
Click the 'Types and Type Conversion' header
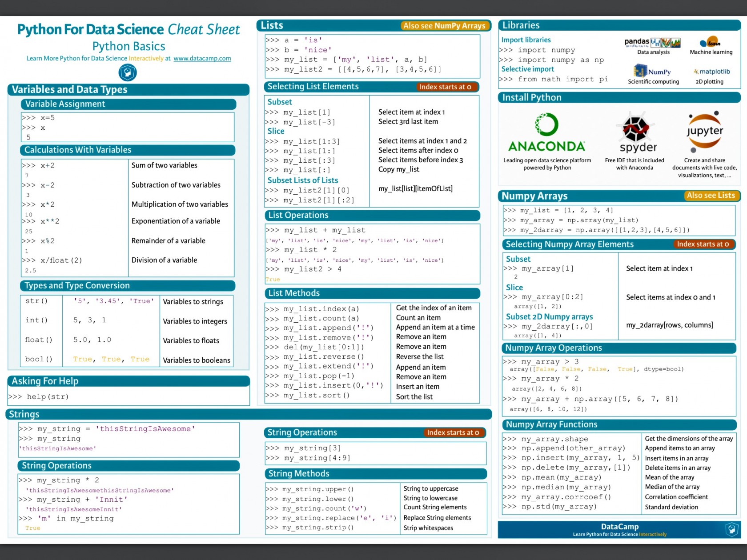click(128, 286)
